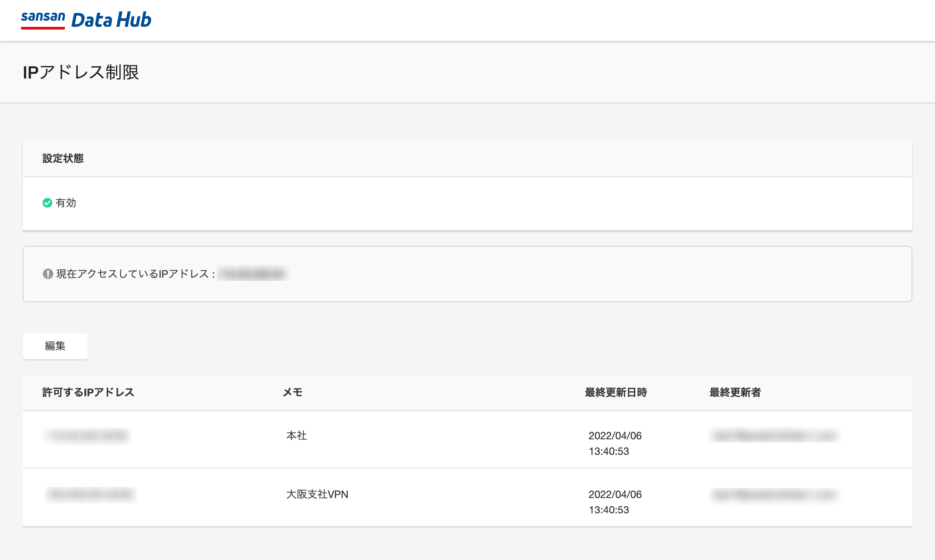Screen dimensions: 935x560
Task: Click the blurred updater email in 本社 row
Action: (774, 436)
